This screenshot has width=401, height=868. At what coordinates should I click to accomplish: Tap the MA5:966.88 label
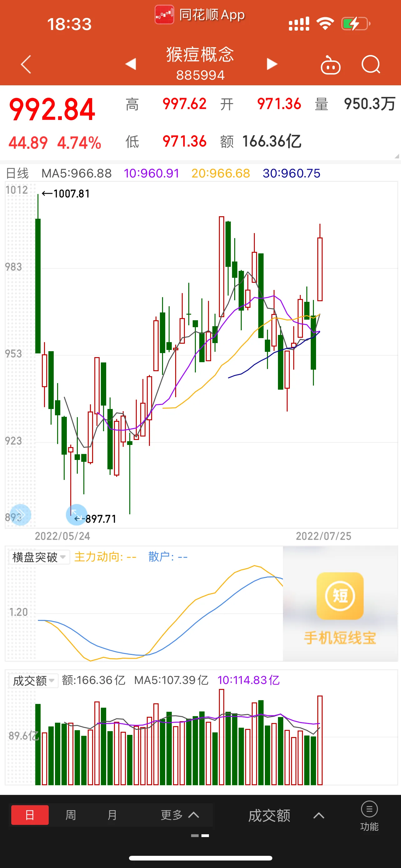pyautogui.click(x=77, y=173)
